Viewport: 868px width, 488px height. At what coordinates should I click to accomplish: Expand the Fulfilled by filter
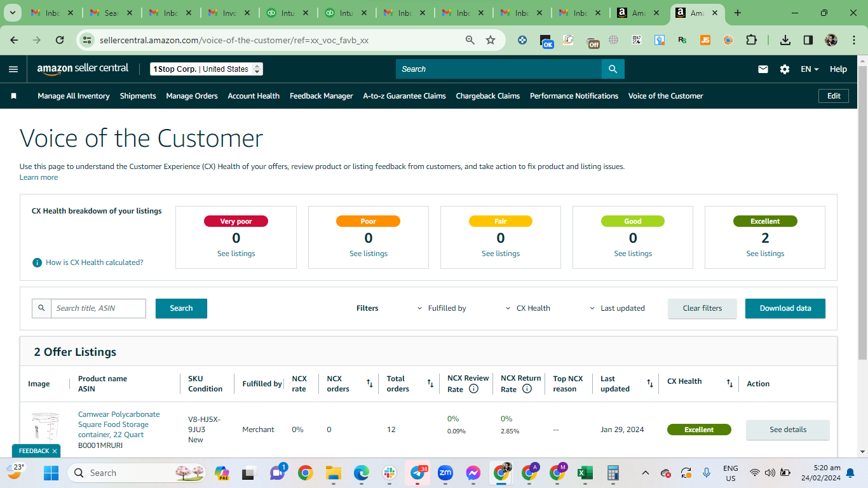pyautogui.click(x=442, y=308)
